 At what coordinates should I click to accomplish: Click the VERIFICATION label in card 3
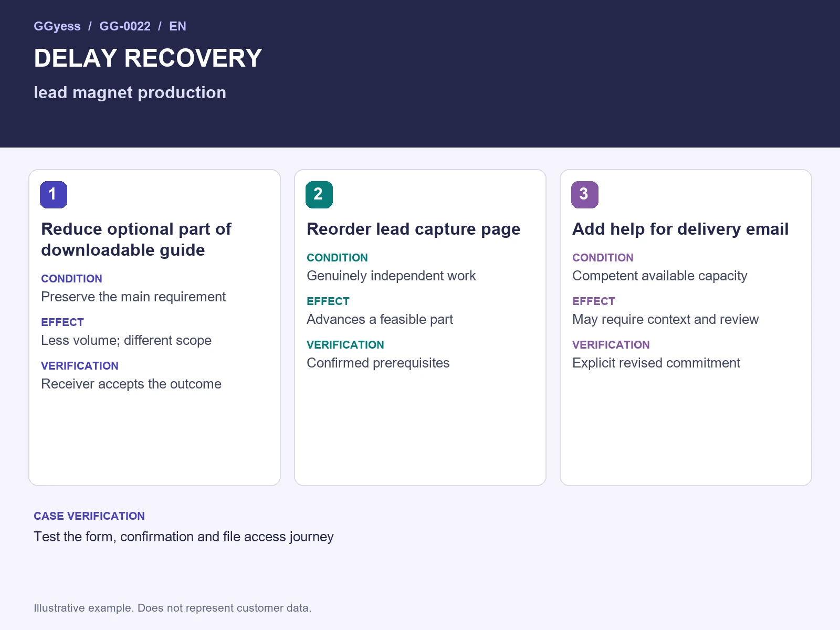(x=611, y=345)
